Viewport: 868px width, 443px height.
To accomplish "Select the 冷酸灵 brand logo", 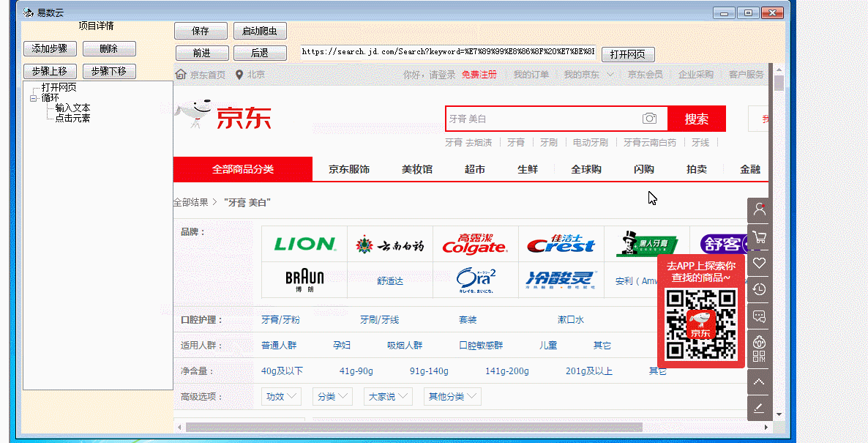I will [x=561, y=280].
